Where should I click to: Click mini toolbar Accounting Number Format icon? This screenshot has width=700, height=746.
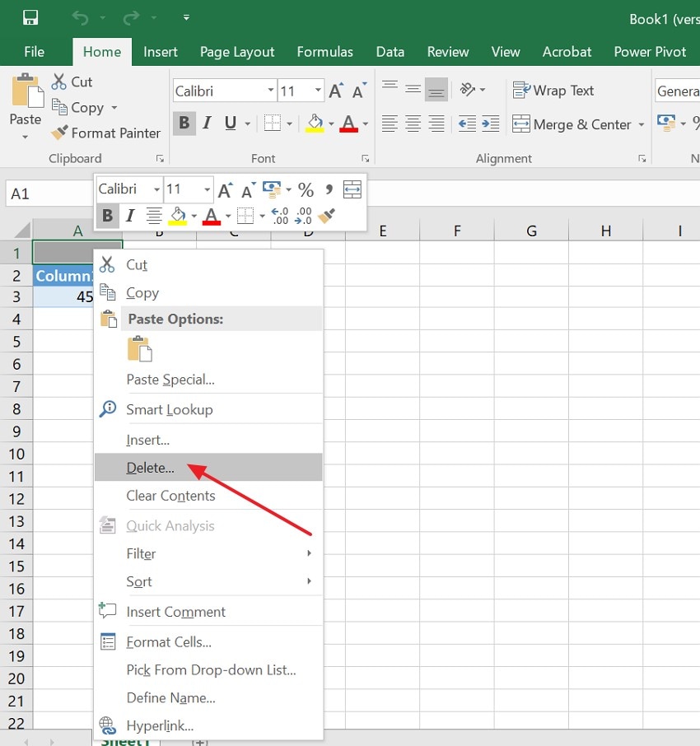[272, 189]
